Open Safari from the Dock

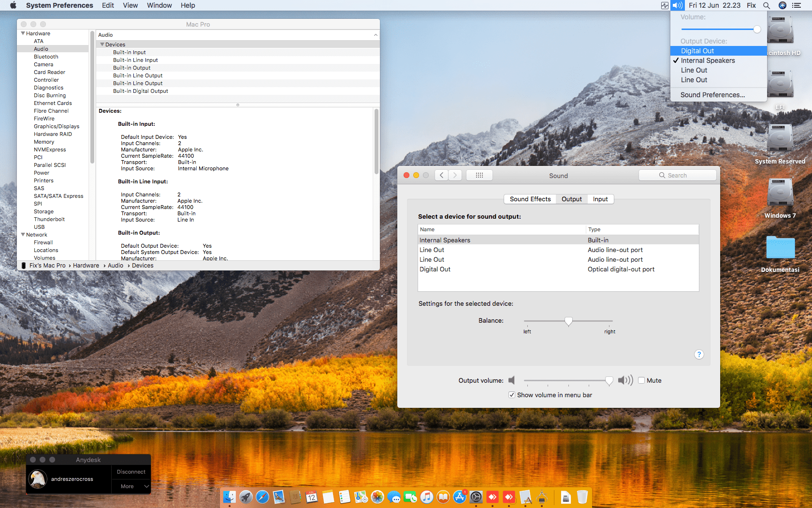coord(262,497)
